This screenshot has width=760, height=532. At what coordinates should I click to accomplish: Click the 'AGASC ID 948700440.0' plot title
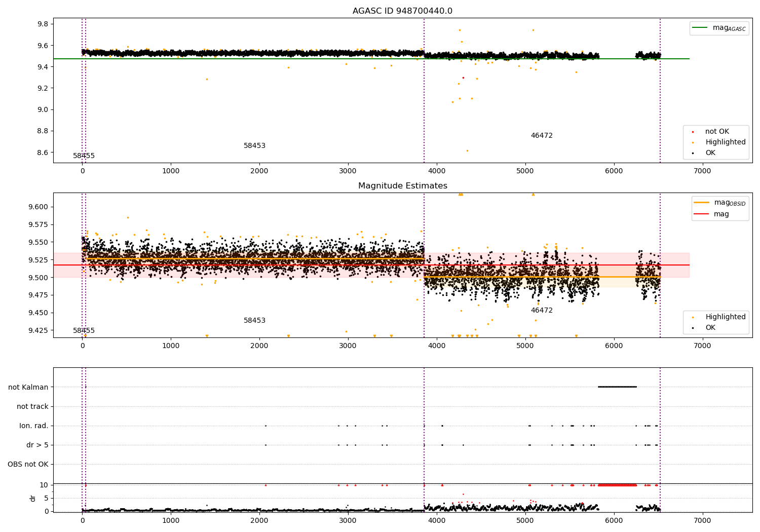402,11
